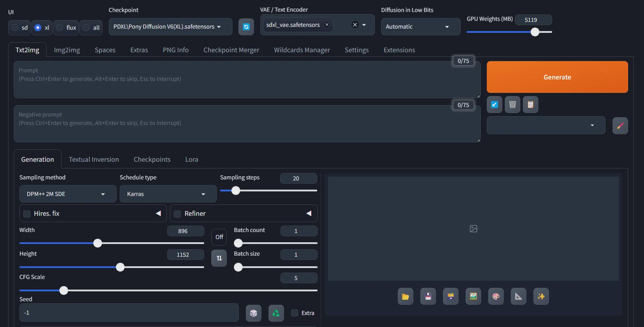Image resolution: width=644 pixels, height=327 pixels.
Task: Switch to the Img2img tab
Action: coord(67,50)
